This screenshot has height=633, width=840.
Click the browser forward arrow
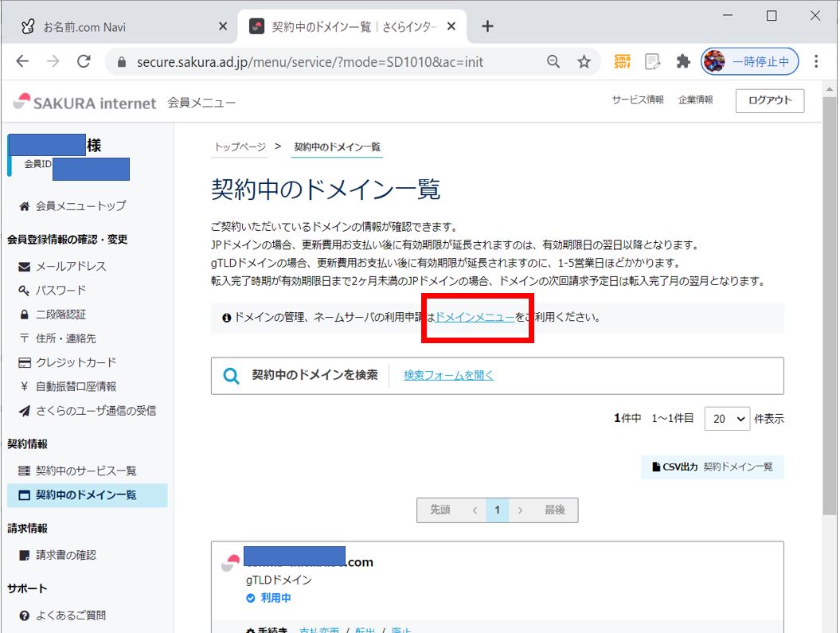coord(53,61)
